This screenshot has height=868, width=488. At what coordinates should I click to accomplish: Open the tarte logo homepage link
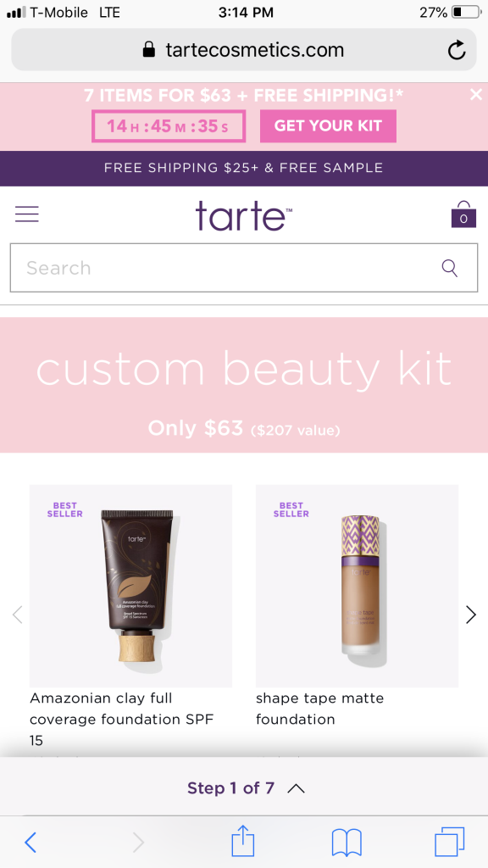click(x=243, y=215)
